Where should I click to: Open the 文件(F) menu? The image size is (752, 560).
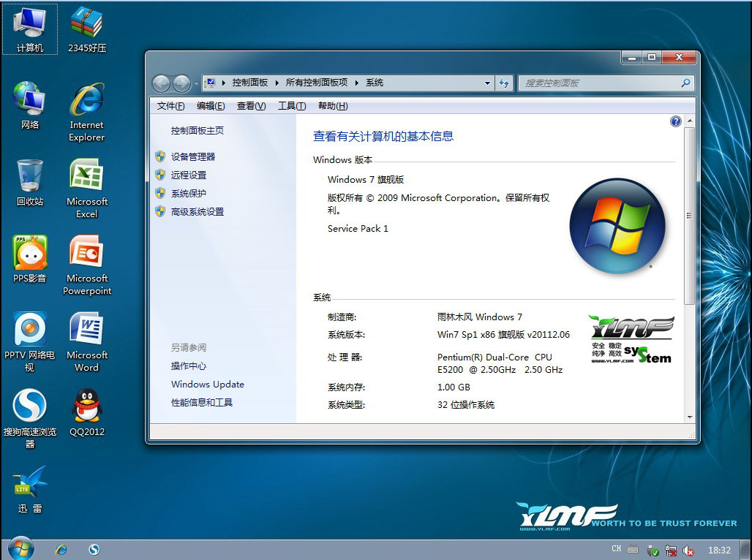(170, 106)
